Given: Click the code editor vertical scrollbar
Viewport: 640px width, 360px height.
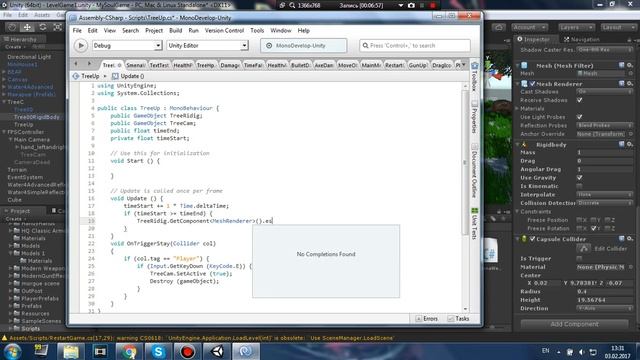Looking at the screenshot, I should pos(465,163).
